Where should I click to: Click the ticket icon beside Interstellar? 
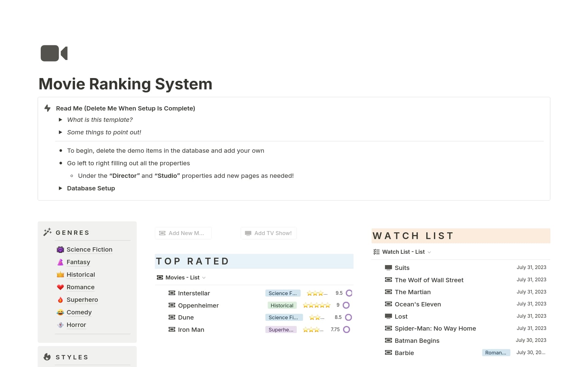click(x=172, y=293)
